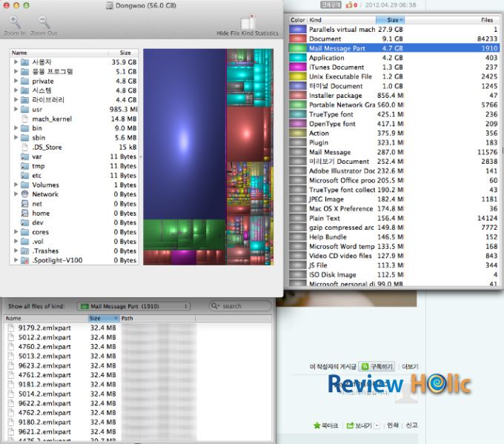Expand the usr folder triangle
This screenshot has width=504, height=444.
[16, 109]
